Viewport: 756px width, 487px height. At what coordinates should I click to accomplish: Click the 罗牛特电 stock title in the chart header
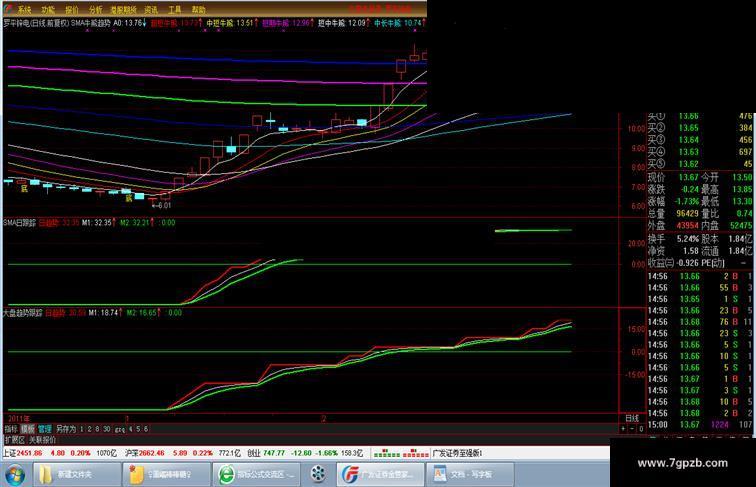tap(17, 23)
